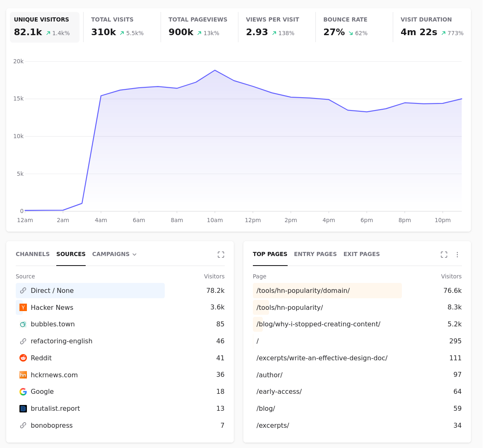Expand the Top Pages panel to fullscreen

[444, 255]
